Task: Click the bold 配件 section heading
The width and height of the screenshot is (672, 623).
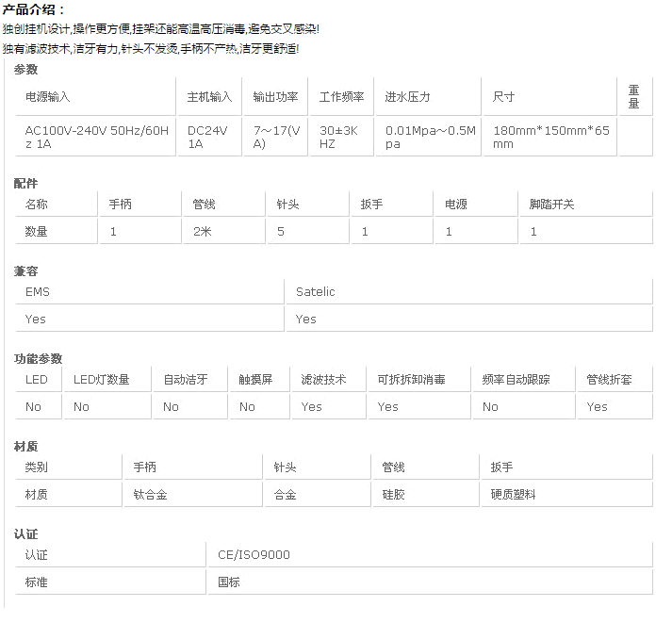Action: (25, 184)
